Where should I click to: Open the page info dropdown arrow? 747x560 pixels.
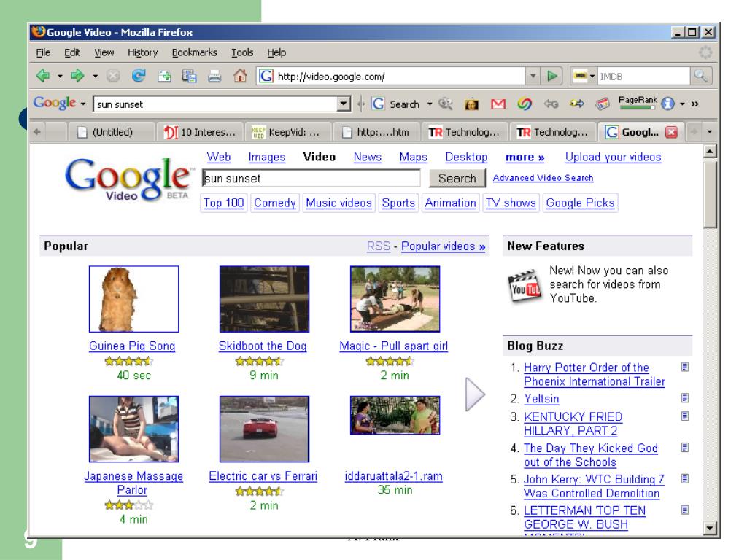tap(682, 104)
